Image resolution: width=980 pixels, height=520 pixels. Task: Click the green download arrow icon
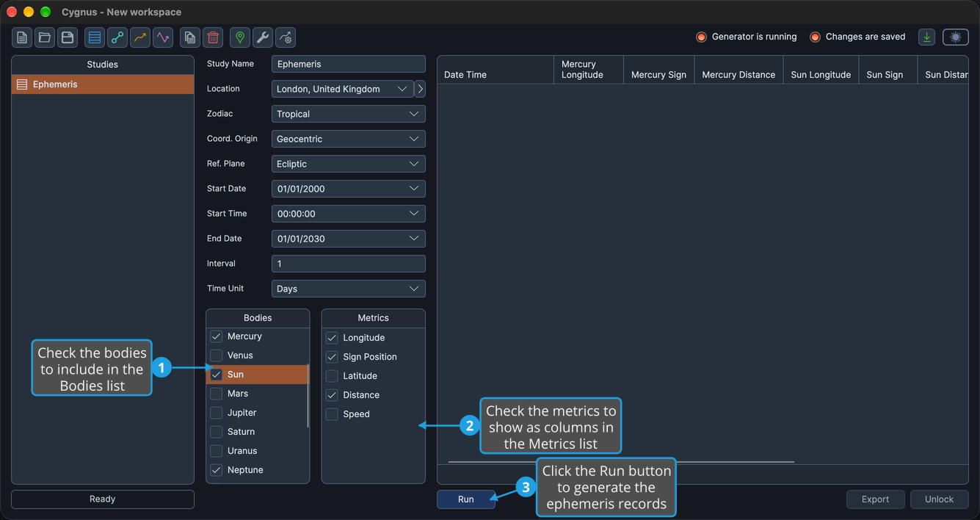tap(927, 37)
